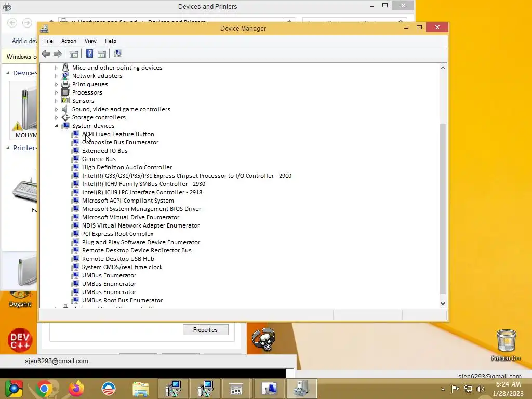Select NDIS Virtual Network Adapter Enumerator
532x399 pixels.
140,225
